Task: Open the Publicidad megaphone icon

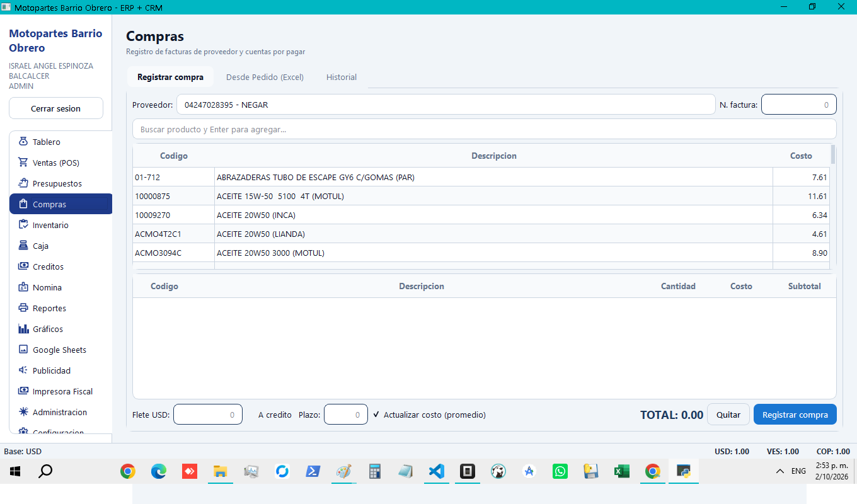Action: [x=23, y=370]
